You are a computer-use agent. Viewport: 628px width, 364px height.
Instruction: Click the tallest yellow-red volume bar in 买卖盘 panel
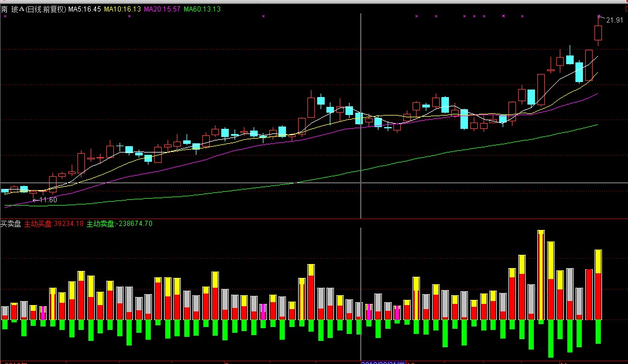click(541, 274)
